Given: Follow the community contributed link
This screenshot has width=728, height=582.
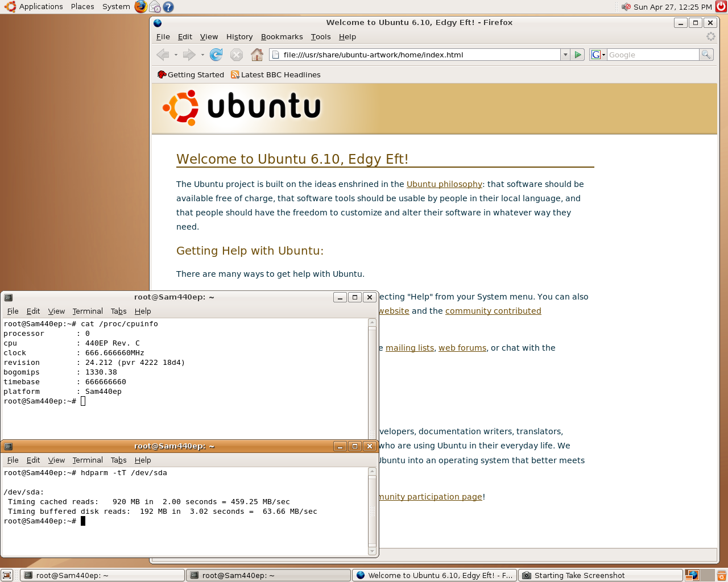Looking at the screenshot, I should [x=493, y=311].
